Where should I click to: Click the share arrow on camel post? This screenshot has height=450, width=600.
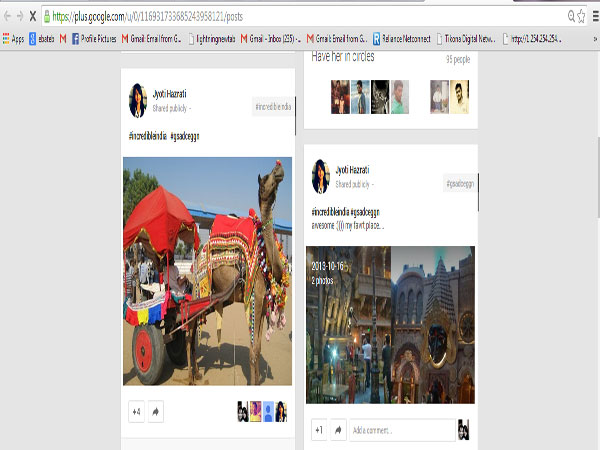[156, 412]
